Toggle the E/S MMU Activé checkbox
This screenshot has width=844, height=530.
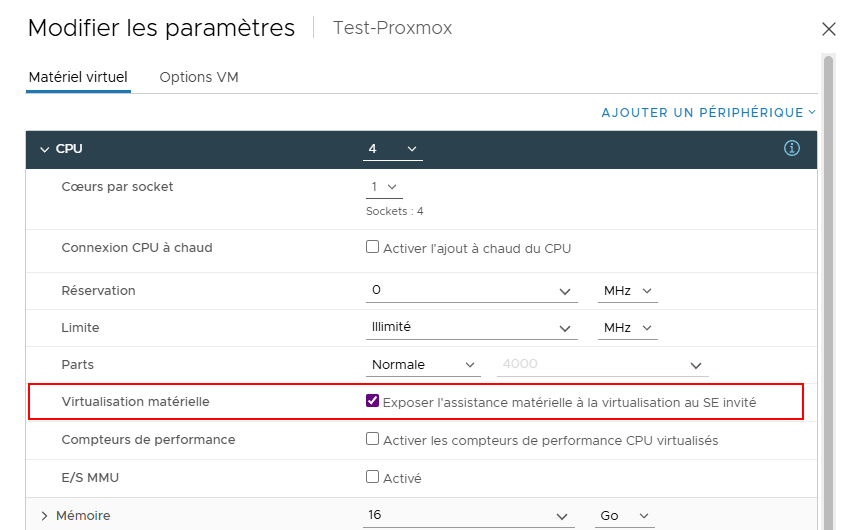click(373, 477)
